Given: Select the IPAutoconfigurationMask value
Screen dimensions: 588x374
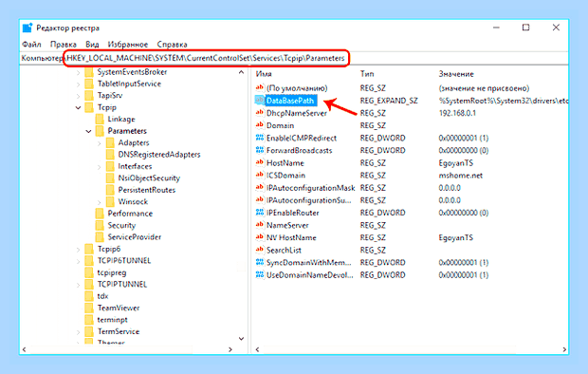Looking at the screenshot, I should 310,187.
